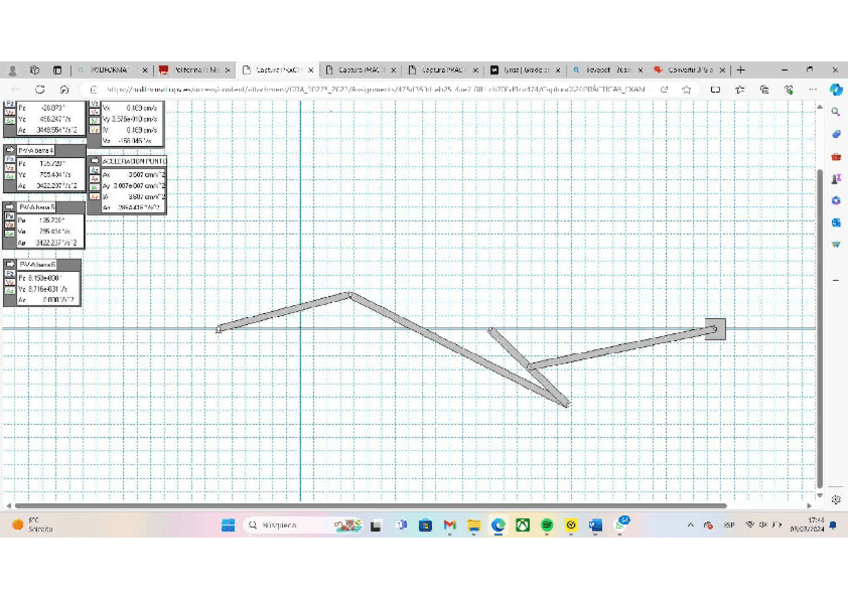Open the Favorites list
The image size is (848, 599).
740,90
